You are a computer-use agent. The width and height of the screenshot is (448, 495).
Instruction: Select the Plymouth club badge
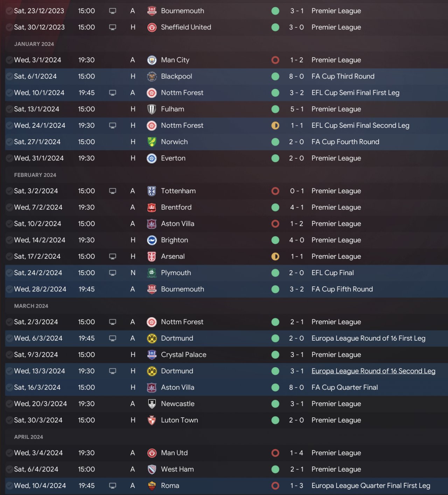coord(152,273)
